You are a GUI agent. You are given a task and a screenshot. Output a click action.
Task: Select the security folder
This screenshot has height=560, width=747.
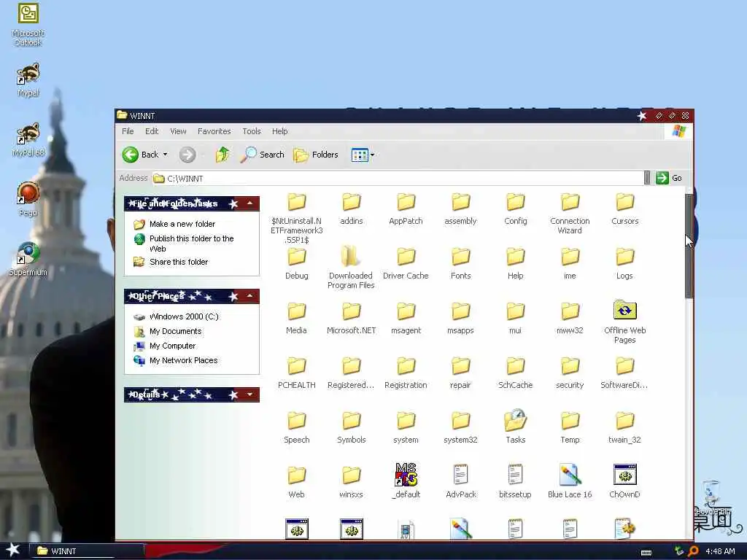570,373
